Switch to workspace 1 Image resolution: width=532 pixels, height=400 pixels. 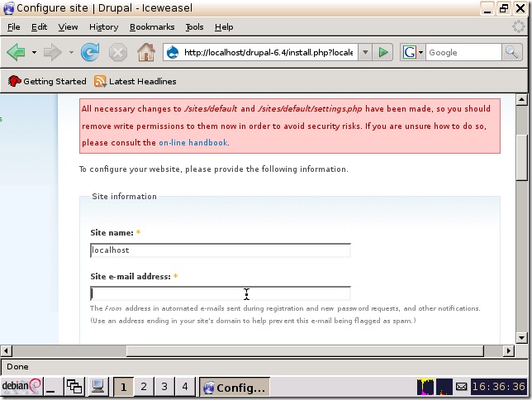(123, 387)
